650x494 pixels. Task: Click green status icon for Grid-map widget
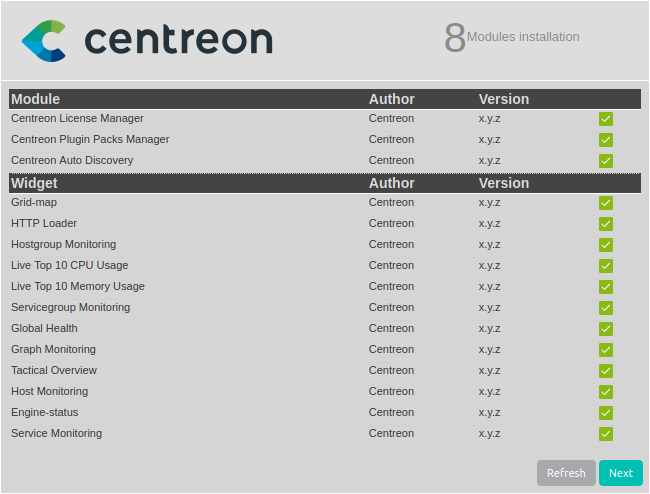coord(606,203)
